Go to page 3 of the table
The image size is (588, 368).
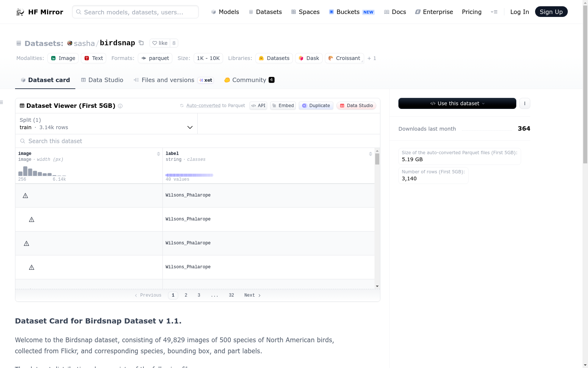199,296
